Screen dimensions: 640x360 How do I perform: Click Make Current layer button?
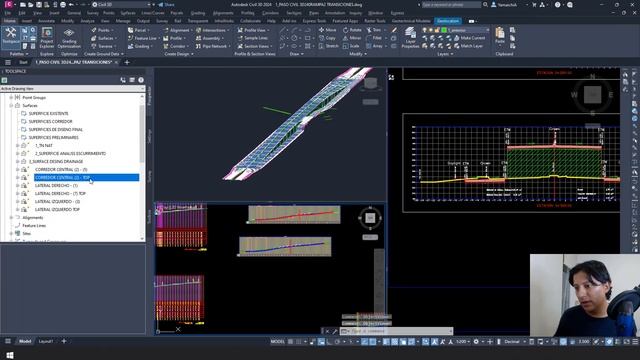(469, 38)
